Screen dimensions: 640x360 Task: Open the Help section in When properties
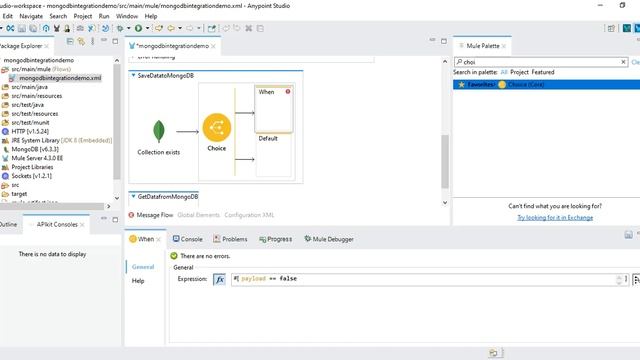click(138, 281)
